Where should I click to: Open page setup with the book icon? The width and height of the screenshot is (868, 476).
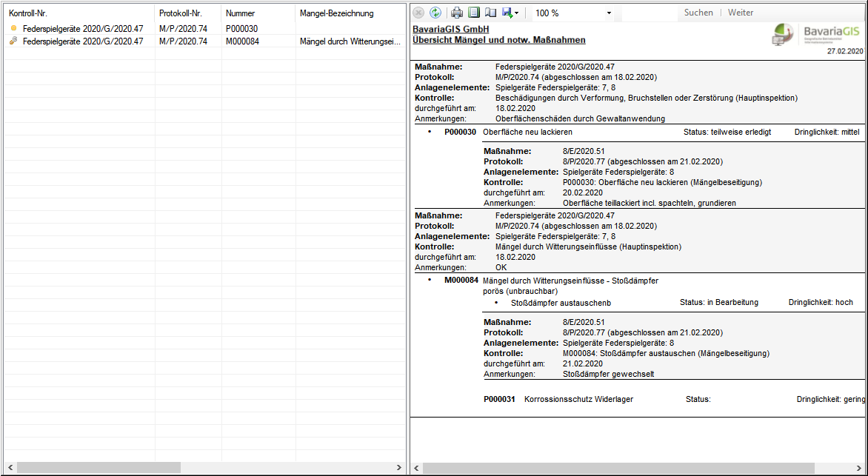point(490,12)
